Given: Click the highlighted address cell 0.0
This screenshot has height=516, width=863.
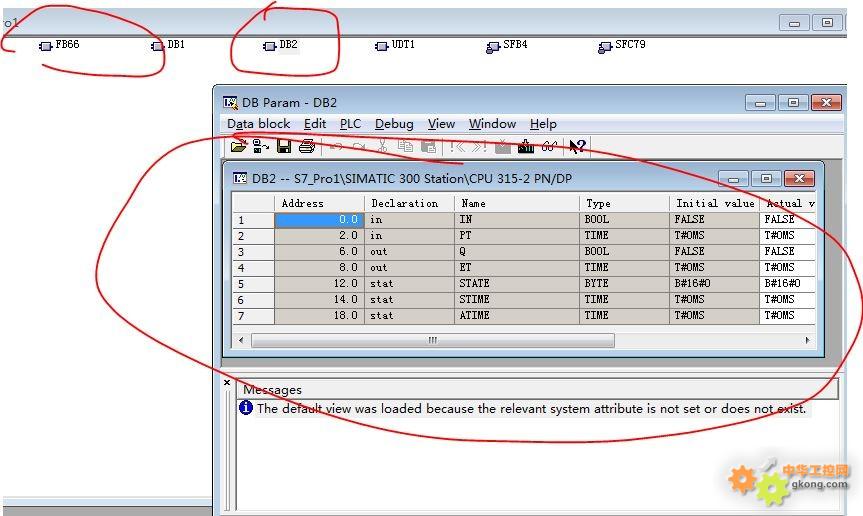Looking at the screenshot, I should pos(319,219).
